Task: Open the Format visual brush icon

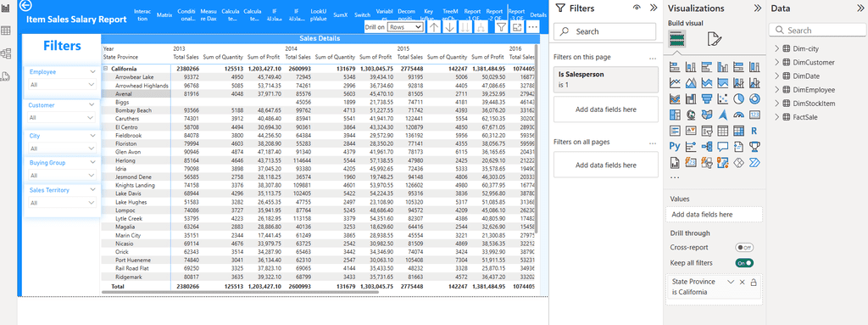Action: tap(714, 39)
